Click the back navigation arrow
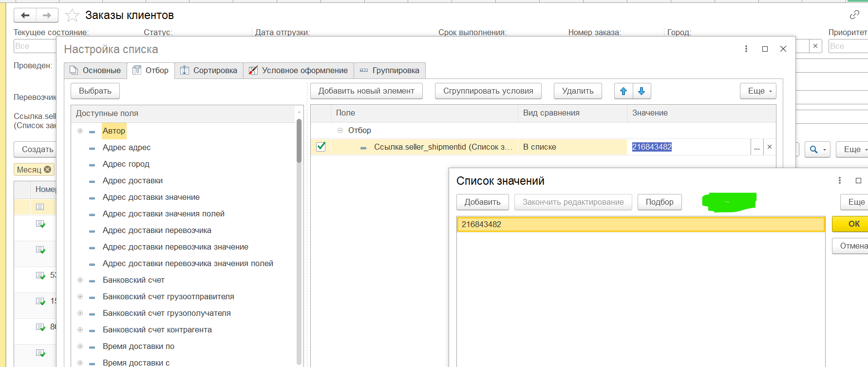 (x=25, y=16)
